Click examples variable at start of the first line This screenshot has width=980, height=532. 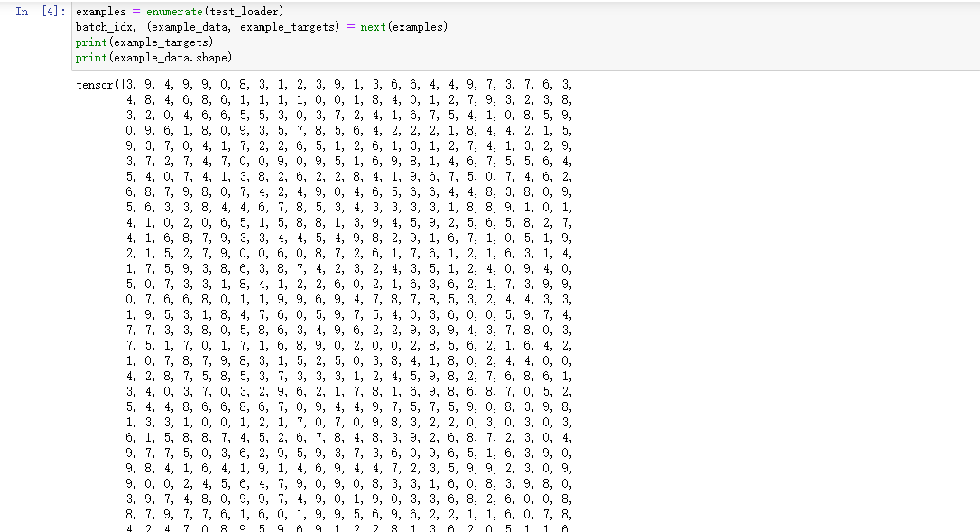coord(101,11)
